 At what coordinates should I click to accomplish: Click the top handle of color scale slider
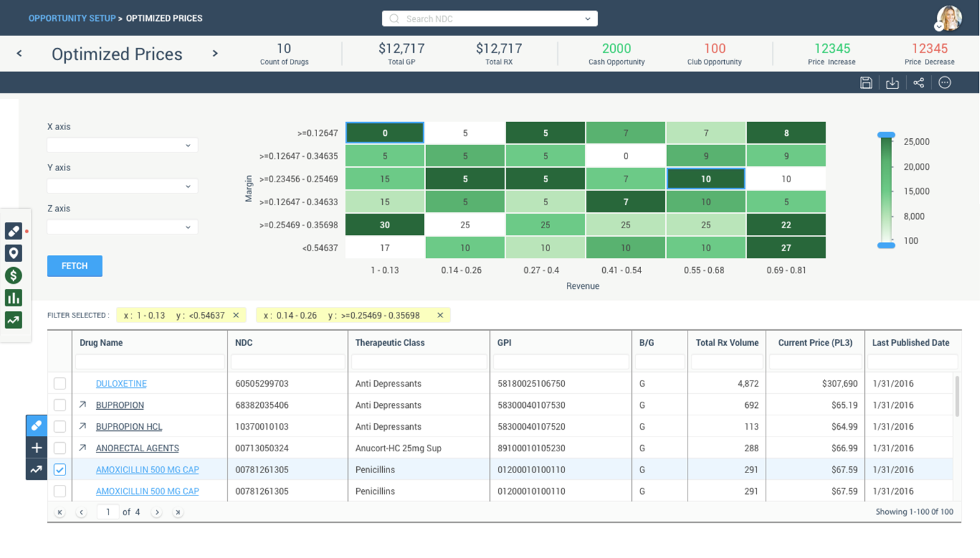886,135
